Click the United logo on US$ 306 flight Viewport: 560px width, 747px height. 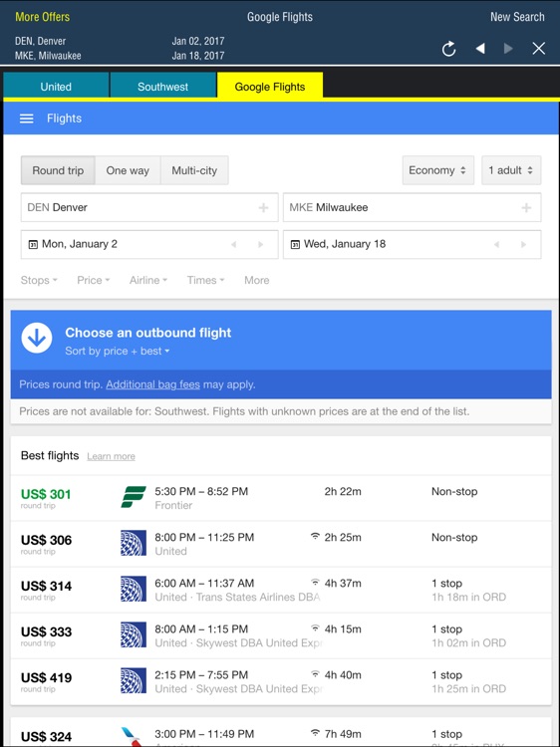[133, 543]
